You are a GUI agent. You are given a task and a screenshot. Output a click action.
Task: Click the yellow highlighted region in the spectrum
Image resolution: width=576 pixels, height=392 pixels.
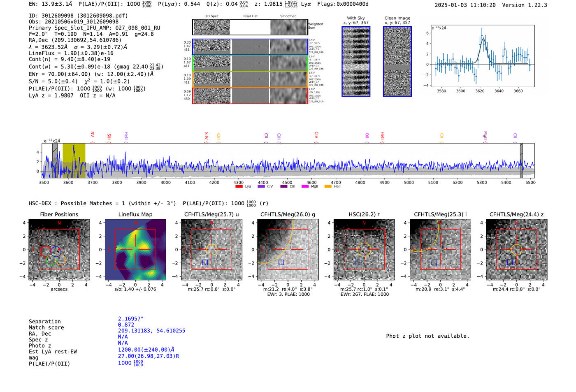coord(74,160)
